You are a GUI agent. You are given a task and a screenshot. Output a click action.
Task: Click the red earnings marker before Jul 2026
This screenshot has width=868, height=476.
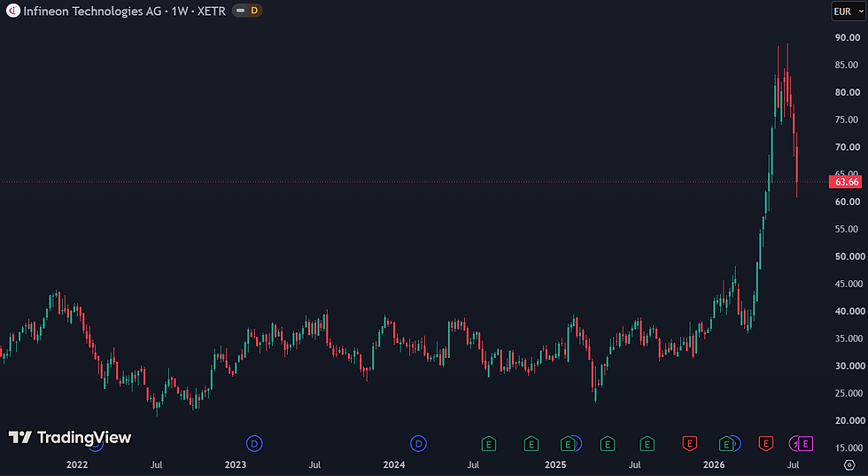coord(765,443)
